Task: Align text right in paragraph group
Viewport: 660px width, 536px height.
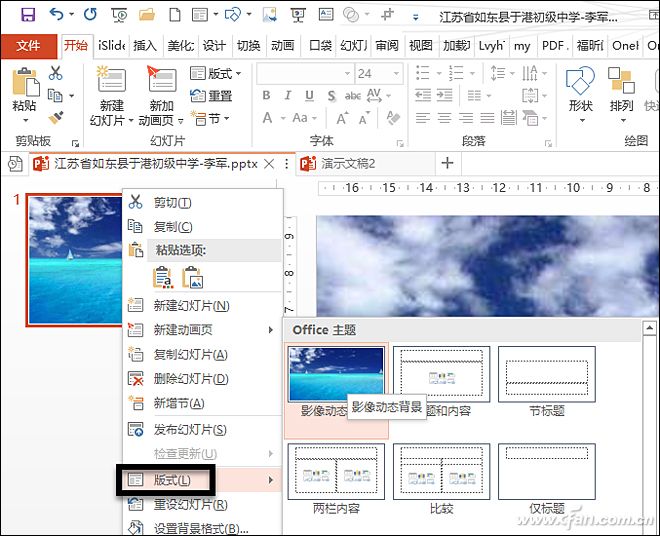Action: (x=466, y=118)
